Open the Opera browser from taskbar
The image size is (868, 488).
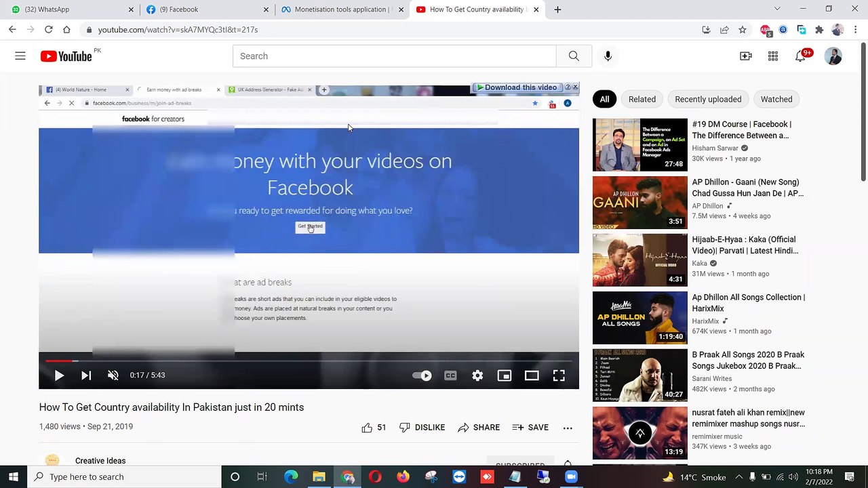pyautogui.click(x=375, y=477)
